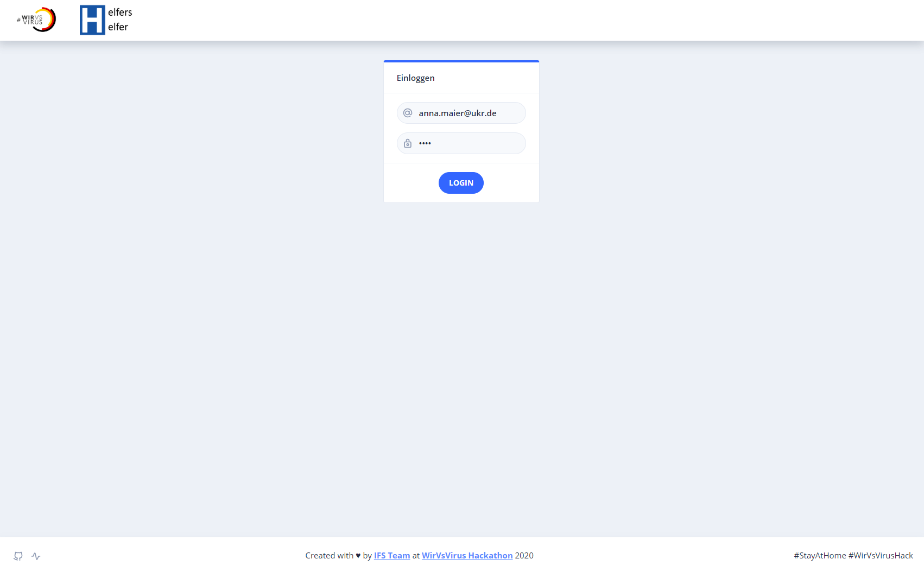Click the blue H logo block
This screenshot has width=924, height=572.
tap(92, 20)
